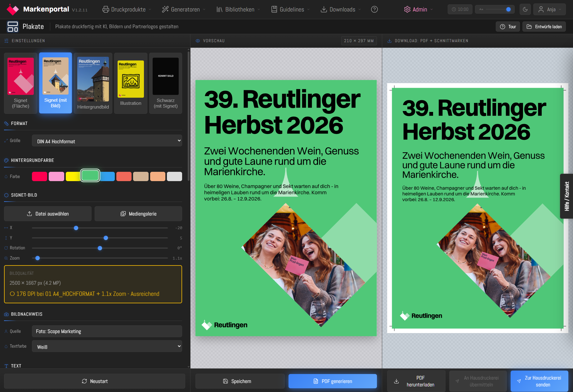Click Entwürfe laden button
573x392 pixels.
pos(544,27)
